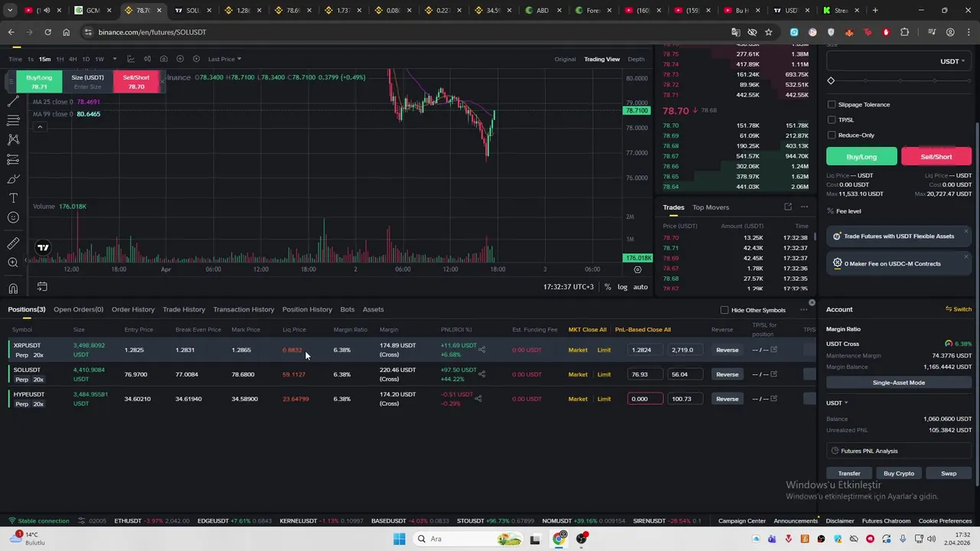
Task: Select the Text annotation tool
Action: tap(13, 198)
